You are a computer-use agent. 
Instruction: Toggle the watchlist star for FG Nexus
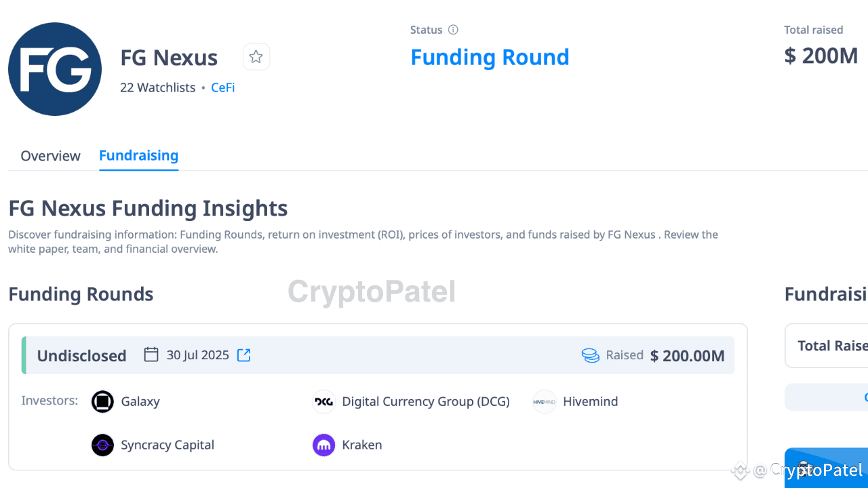[x=256, y=57]
